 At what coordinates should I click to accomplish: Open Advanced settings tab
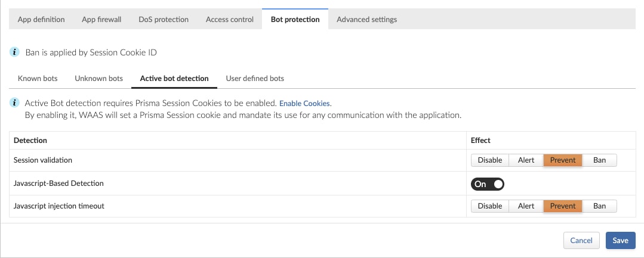click(367, 19)
